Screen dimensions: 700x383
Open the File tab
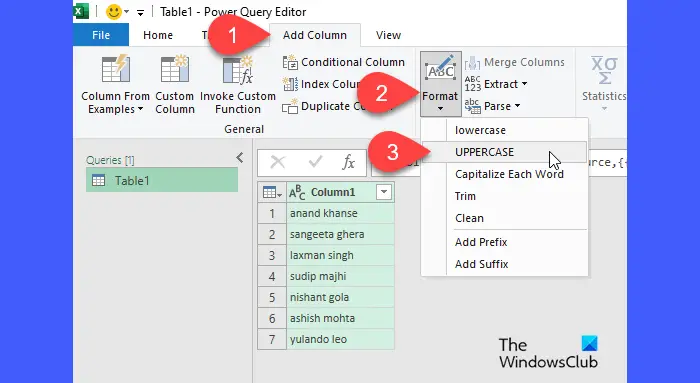(101, 35)
